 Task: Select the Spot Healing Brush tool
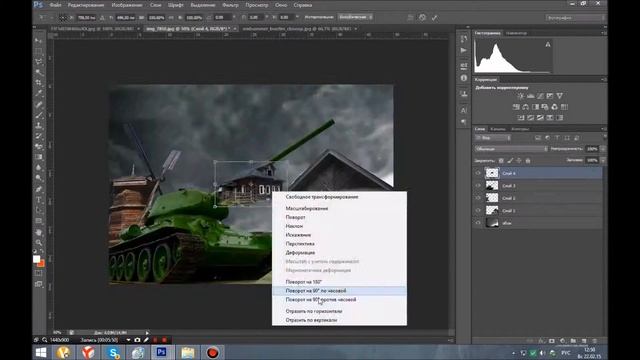point(39,104)
